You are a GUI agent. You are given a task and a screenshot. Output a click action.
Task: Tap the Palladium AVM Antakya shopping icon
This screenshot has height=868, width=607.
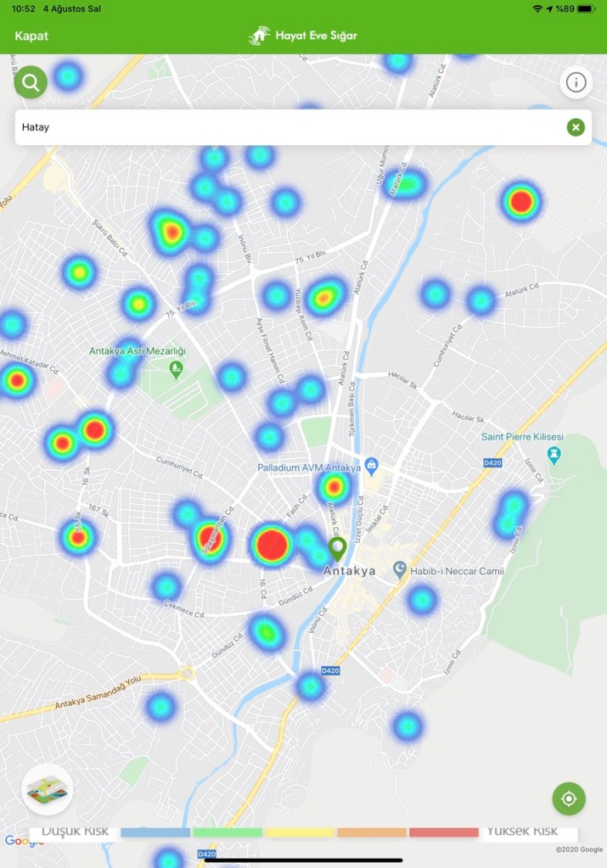pos(371,467)
